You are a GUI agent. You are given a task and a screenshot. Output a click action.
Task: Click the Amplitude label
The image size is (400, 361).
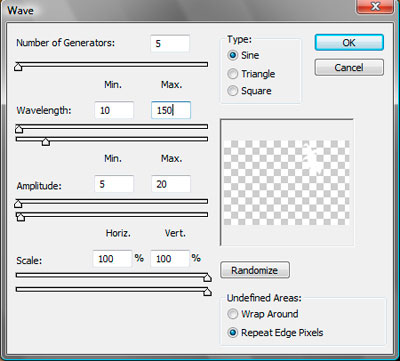(x=39, y=185)
